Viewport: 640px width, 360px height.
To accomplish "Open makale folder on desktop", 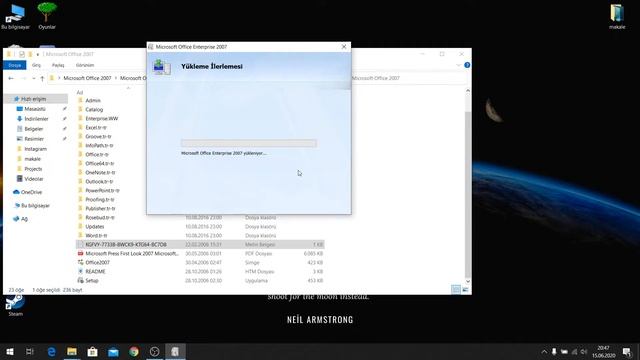I will click(x=617, y=16).
